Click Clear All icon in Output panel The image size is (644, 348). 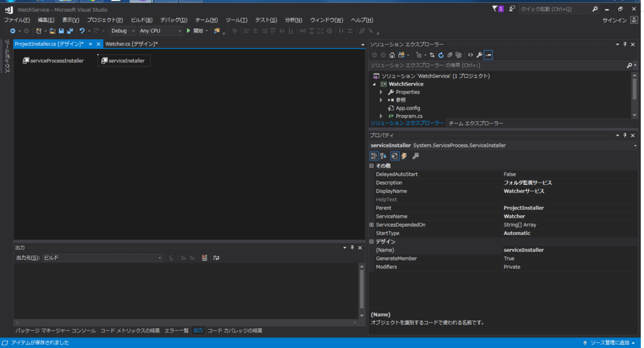pyautogui.click(x=204, y=258)
